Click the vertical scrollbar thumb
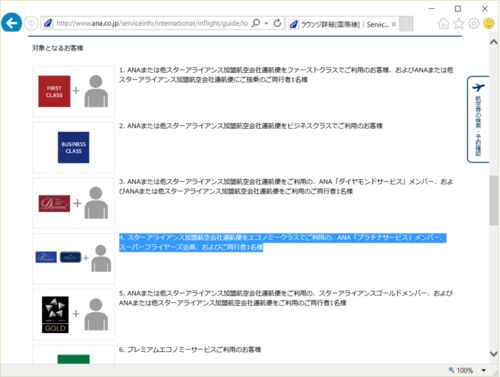500x377 pixels. tap(494, 201)
